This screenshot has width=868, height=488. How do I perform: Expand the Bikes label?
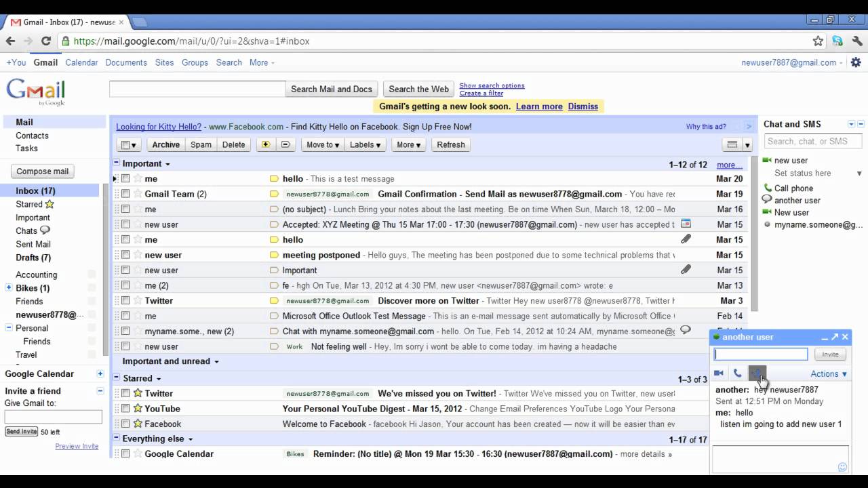click(9, 288)
